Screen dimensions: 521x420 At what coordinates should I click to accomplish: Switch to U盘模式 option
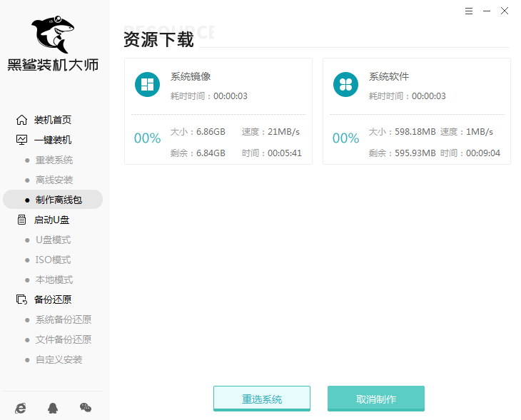53,240
